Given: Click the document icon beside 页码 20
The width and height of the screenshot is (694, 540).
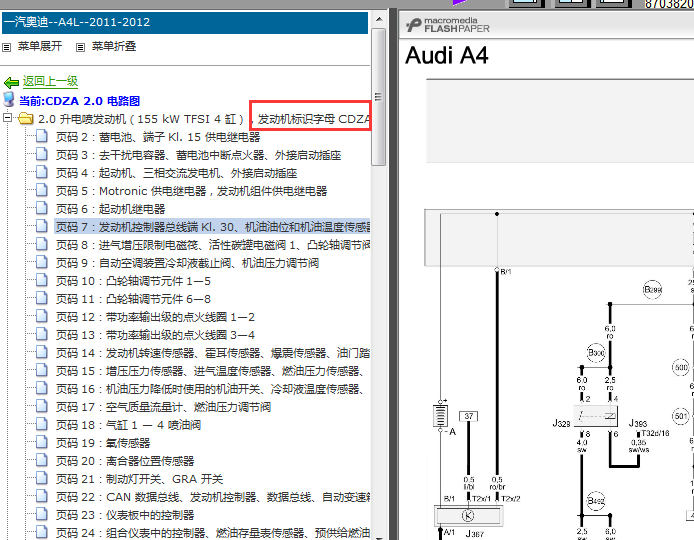Looking at the screenshot, I should point(42,460).
